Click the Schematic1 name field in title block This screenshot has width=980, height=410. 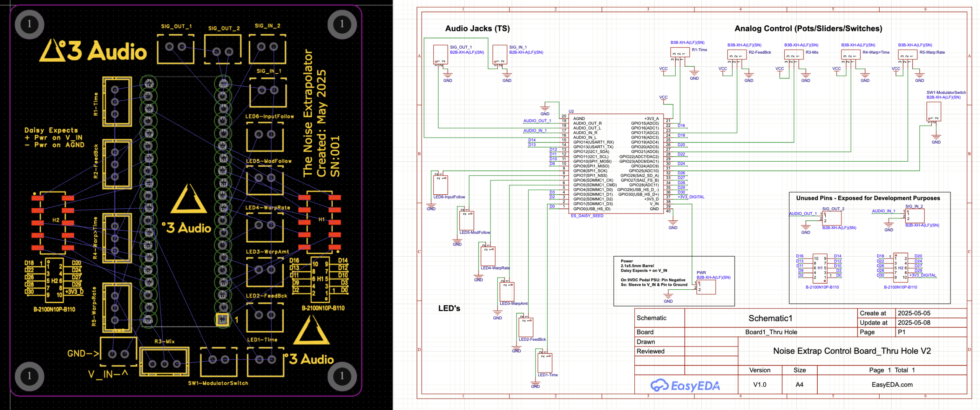coord(770,318)
